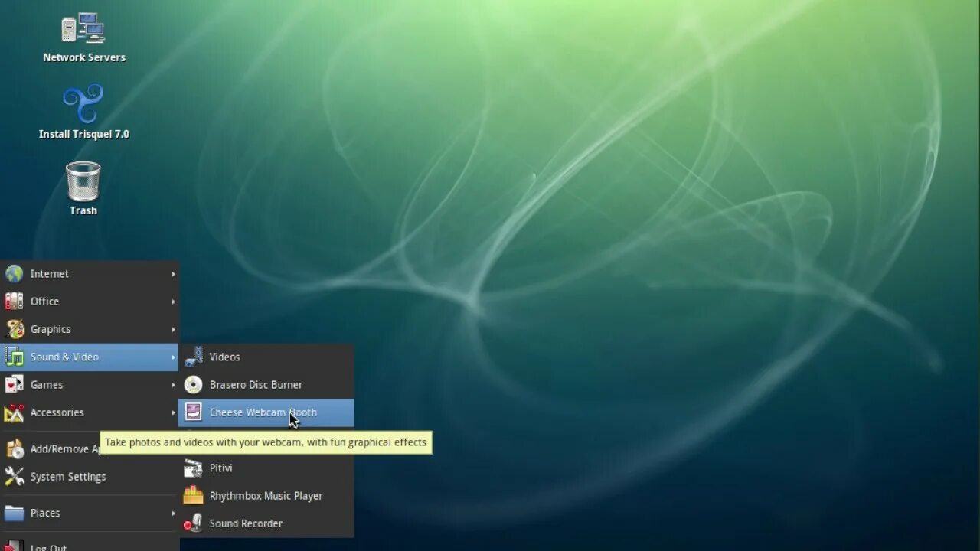Open the Office menu category

click(x=90, y=302)
